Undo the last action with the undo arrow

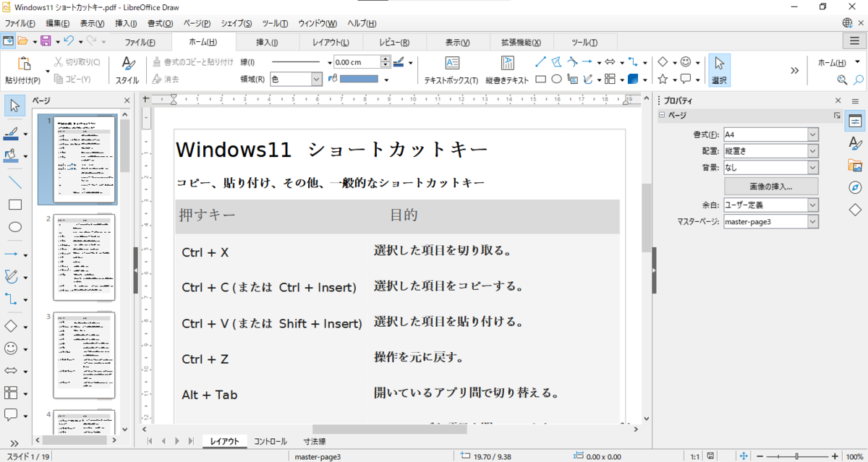click(69, 41)
